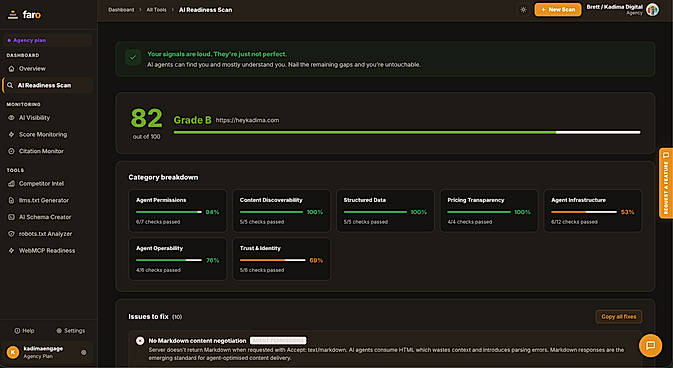This screenshot has height=368, width=673.
Task: Click the red error icon on Markdown issue
Action: coord(140,341)
